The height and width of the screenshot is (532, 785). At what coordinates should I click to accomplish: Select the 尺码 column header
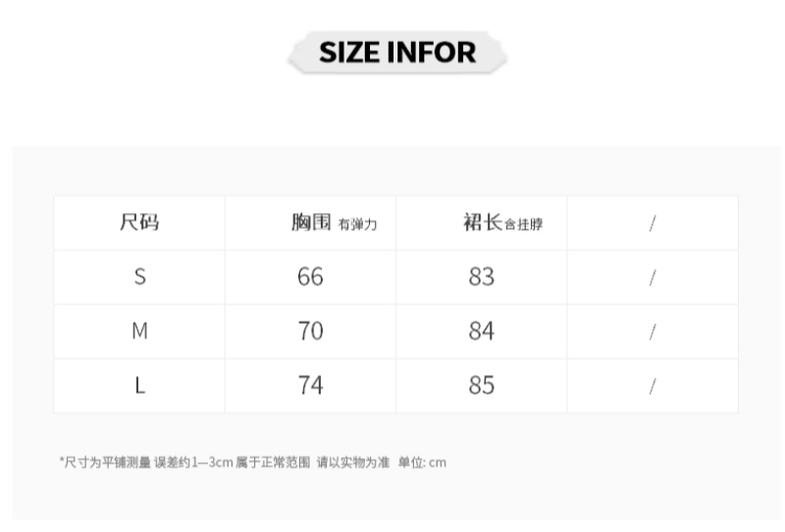139,223
